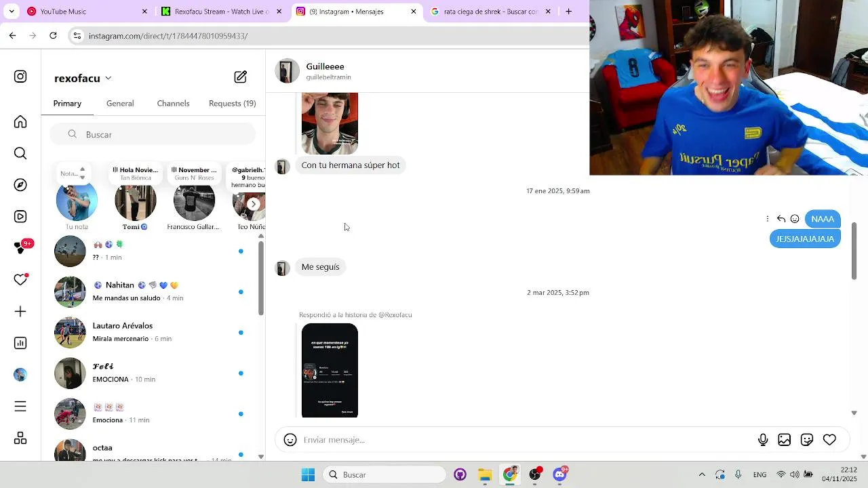Open Chrome tab search dropdown arrow

pyautogui.click(x=11, y=12)
